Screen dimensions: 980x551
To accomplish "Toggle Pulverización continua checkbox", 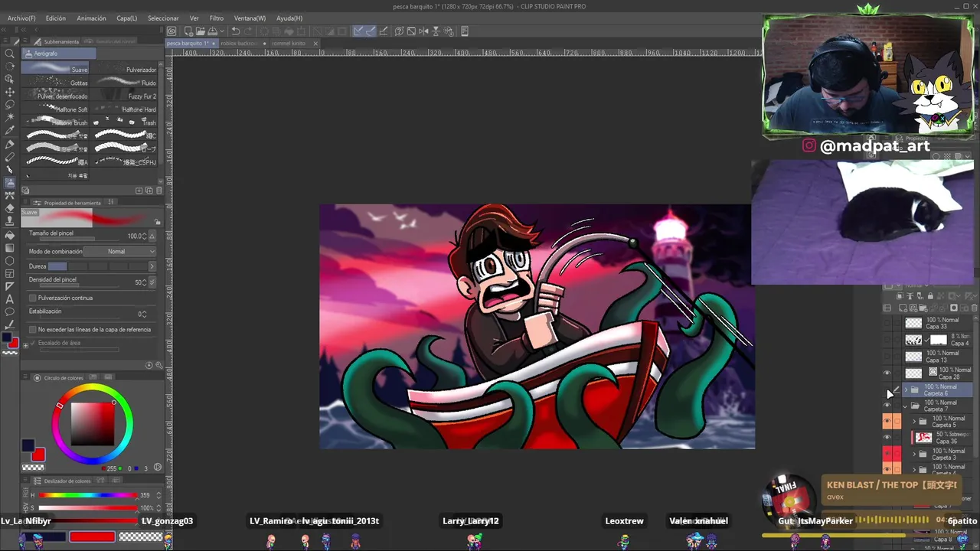I will tap(32, 298).
